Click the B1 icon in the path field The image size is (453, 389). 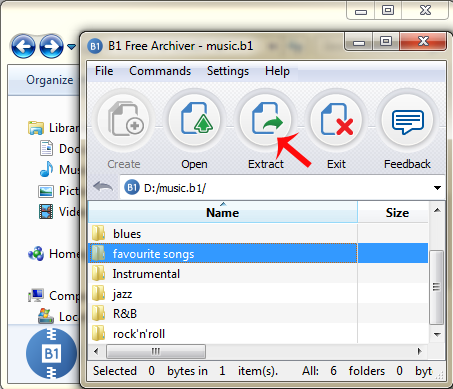point(132,187)
